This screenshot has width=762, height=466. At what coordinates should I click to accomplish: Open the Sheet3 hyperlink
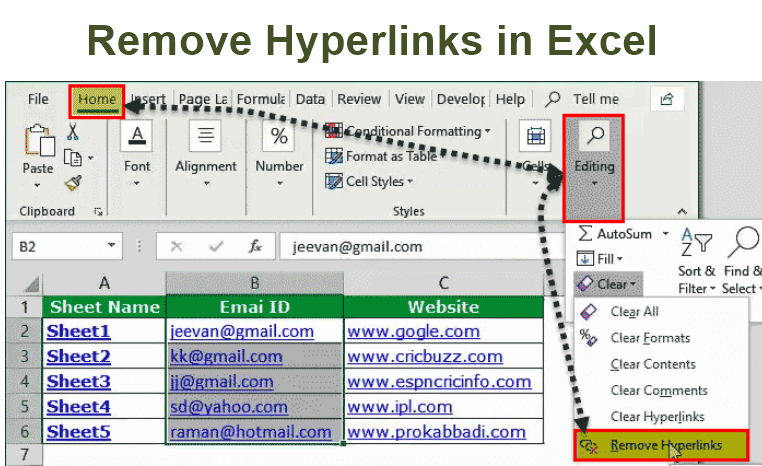(x=78, y=381)
